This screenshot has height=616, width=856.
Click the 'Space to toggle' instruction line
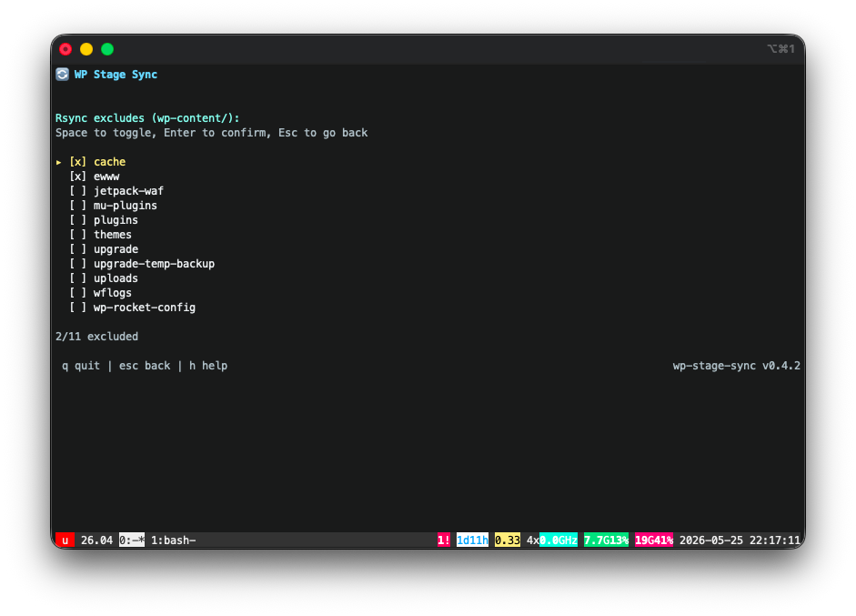(x=211, y=133)
